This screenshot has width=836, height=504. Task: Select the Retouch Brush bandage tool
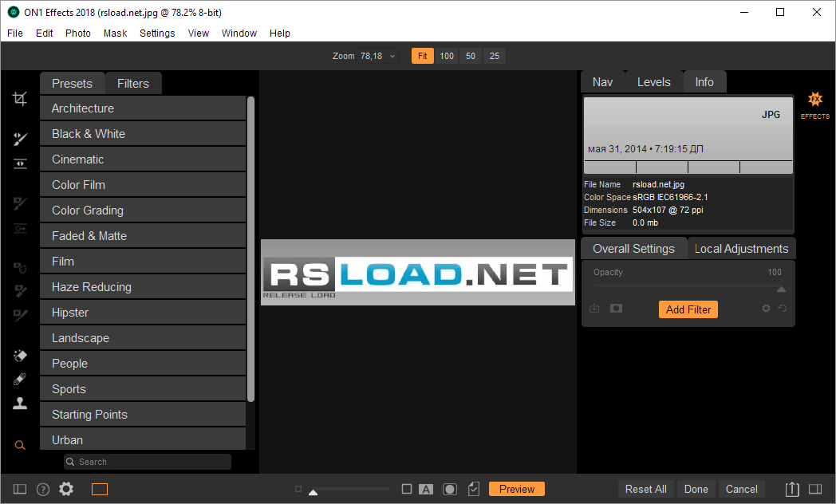point(20,379)
